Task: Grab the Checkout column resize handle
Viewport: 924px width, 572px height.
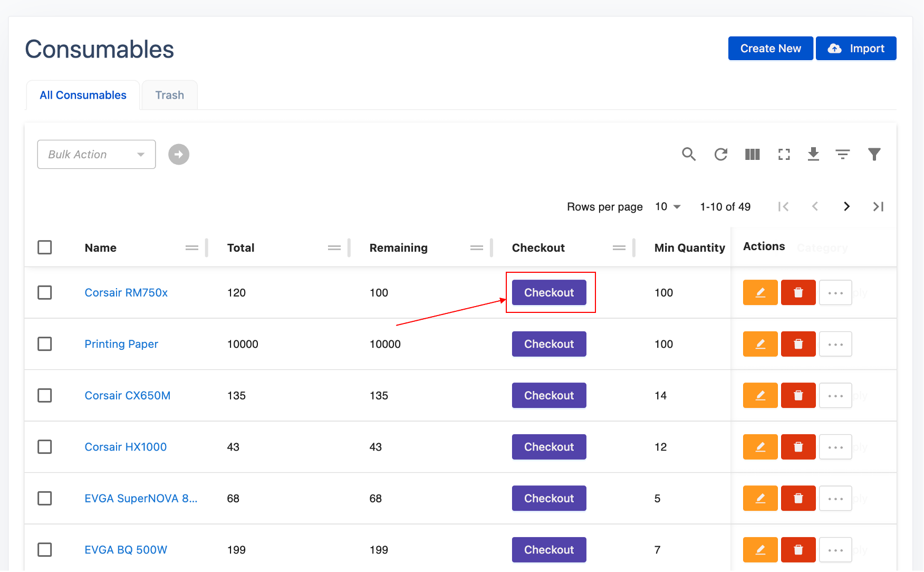Action: point(634,247)
